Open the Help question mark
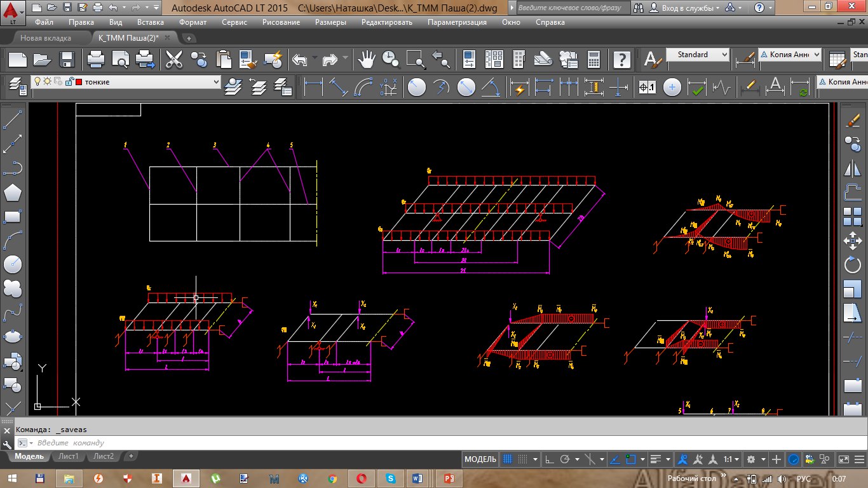Screen dimensions: 868x488 (x=622, y=60)
